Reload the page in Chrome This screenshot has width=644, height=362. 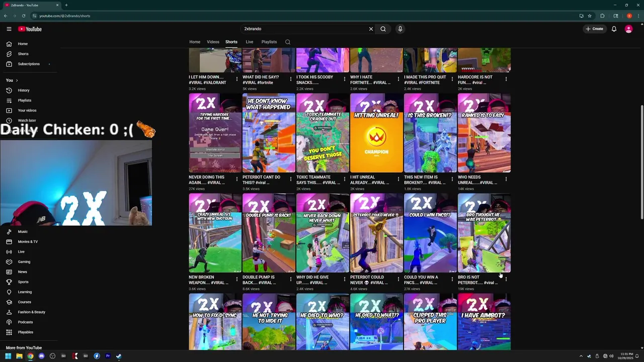[x=24, y=16]
